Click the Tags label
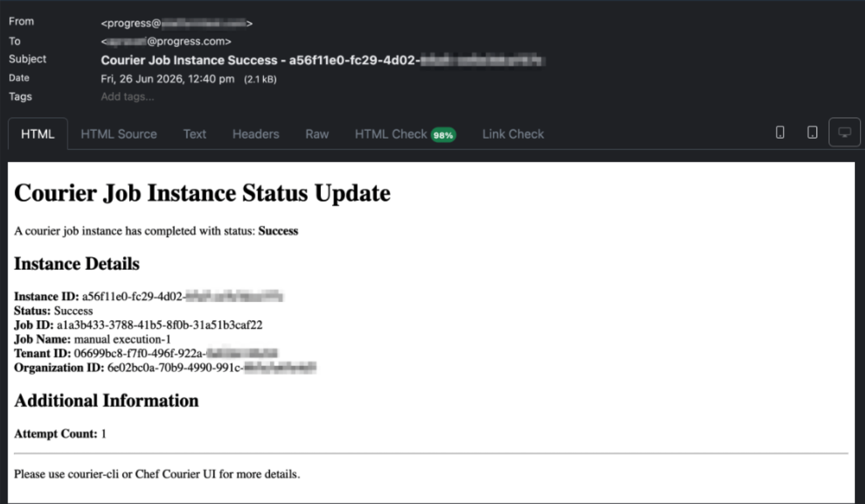The image size is (865, 504). point(20,96)
